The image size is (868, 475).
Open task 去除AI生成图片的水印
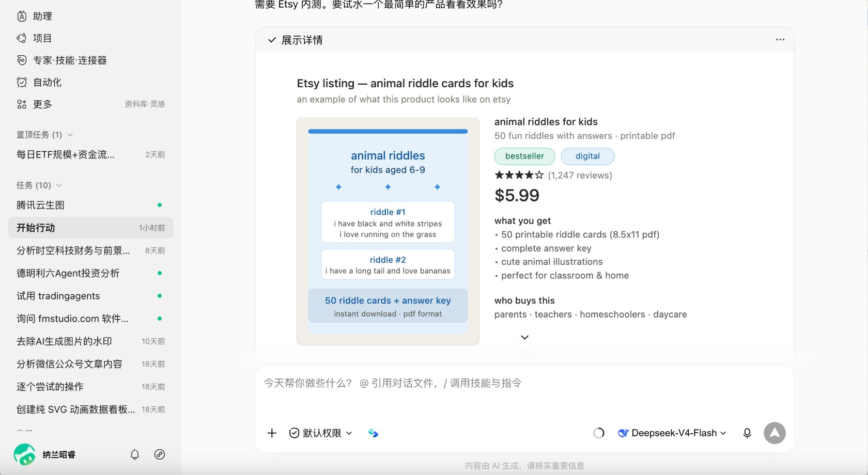pyautogui.click(x=90, y=341)
